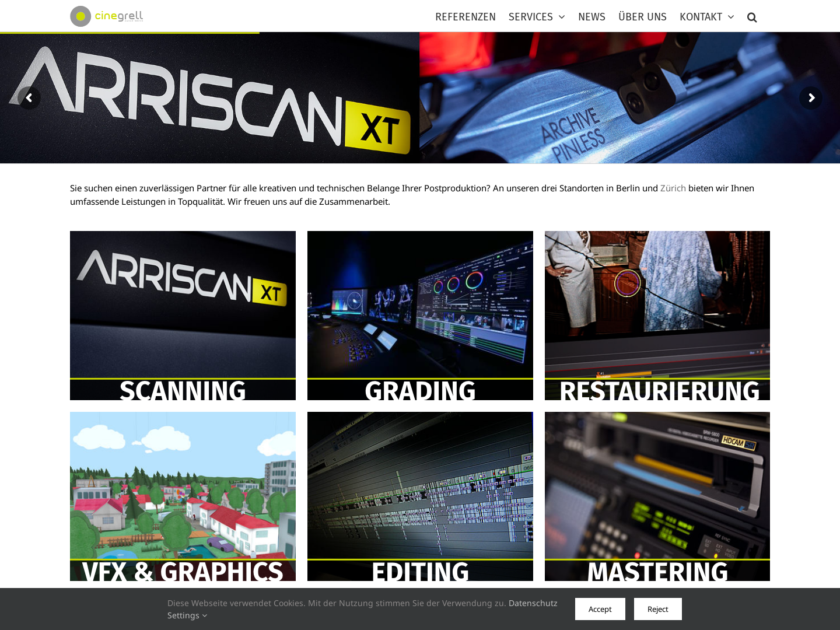Open the search magnifier icon
Screen dimensions: 840x630
tap(752, 17)
